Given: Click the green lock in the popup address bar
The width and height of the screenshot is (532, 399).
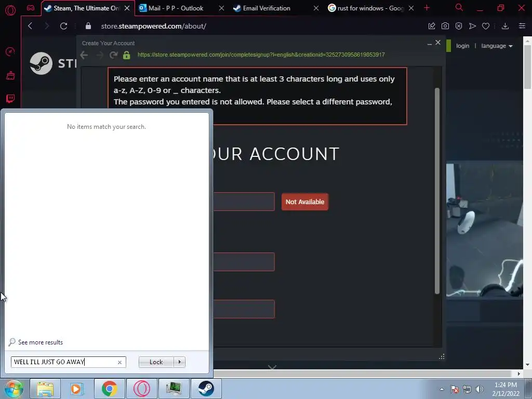Looking at the screenshot, I should 127,55.
